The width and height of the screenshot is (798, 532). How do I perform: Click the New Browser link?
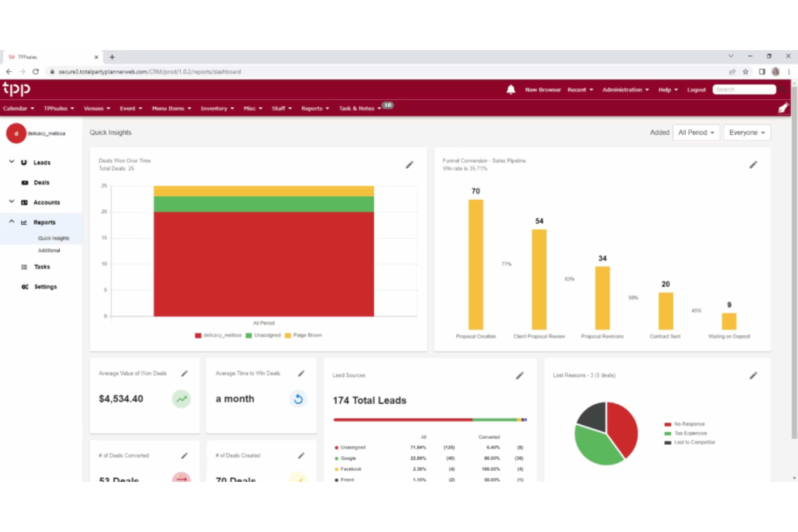[543, 89]
